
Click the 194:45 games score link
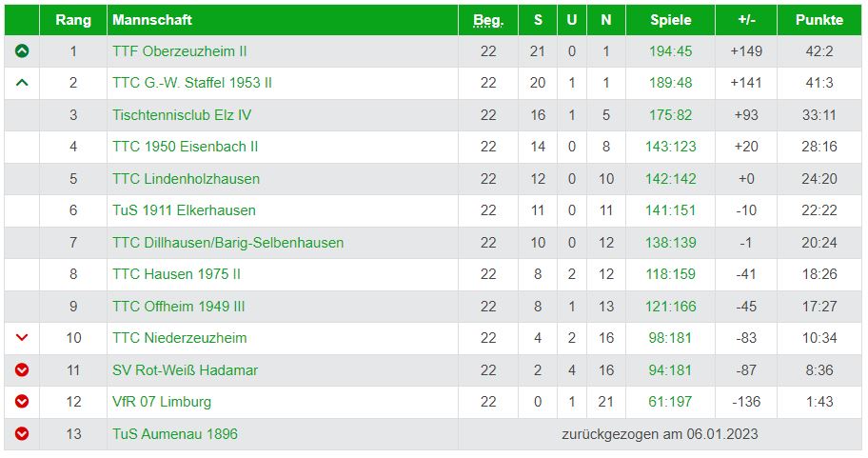[670, 51]
